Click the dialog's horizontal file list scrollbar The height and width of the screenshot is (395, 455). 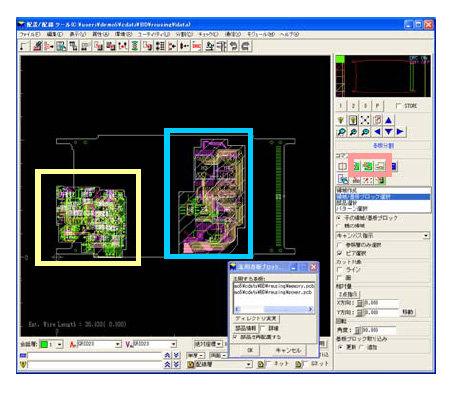[274, 309]
